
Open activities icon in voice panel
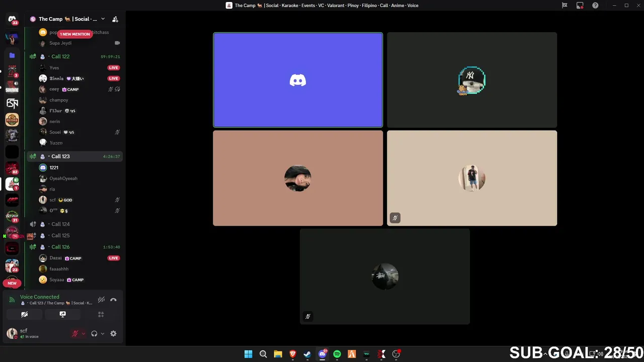click(101, 314)
